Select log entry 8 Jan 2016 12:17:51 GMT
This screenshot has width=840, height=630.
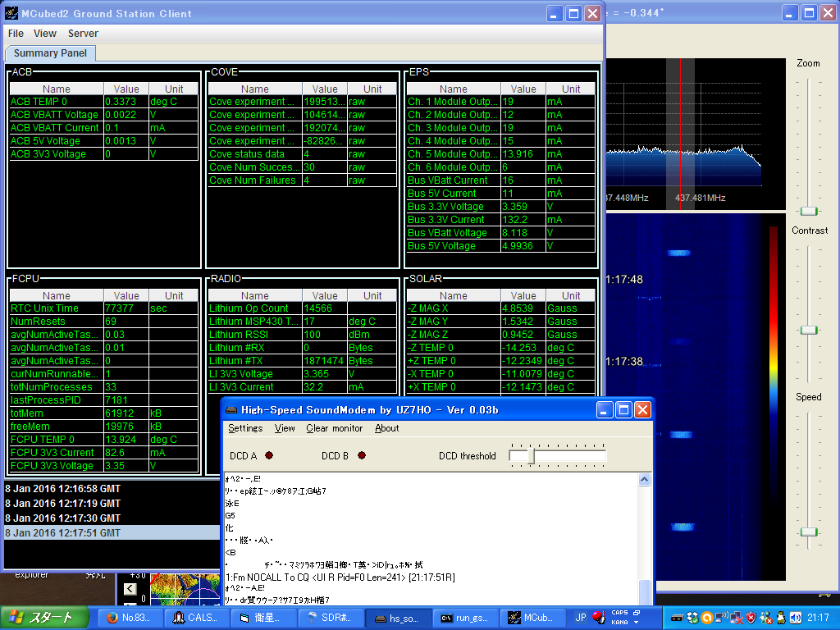(x=112, y=533)
